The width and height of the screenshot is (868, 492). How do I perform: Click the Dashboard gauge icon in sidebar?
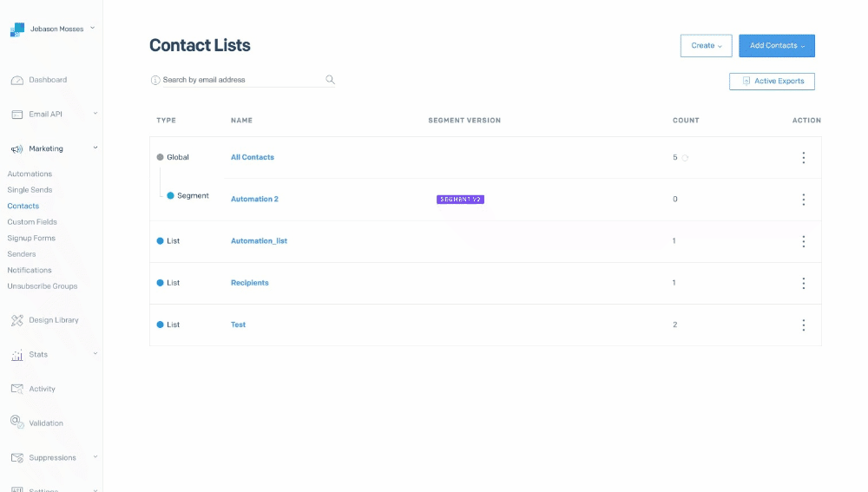[17, 80]
